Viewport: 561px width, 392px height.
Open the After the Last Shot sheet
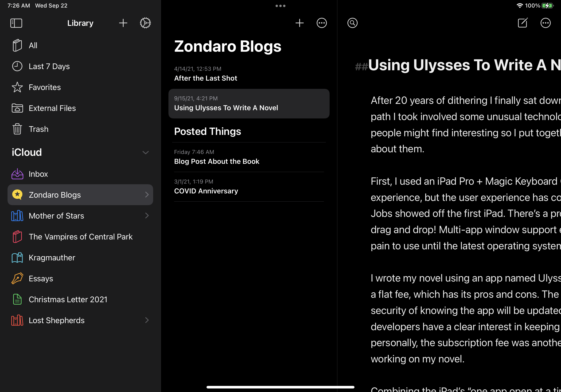coord(206,78)
